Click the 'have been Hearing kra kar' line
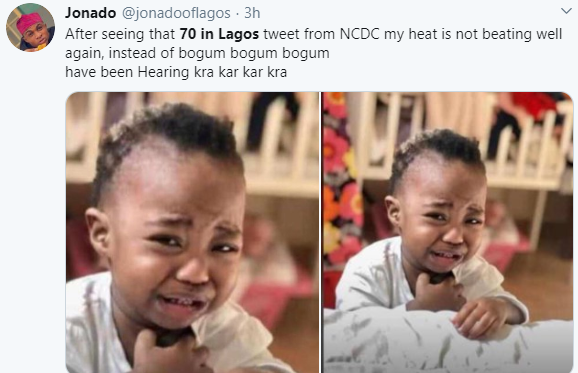This screenshot has height=373, width=578. 176,72
